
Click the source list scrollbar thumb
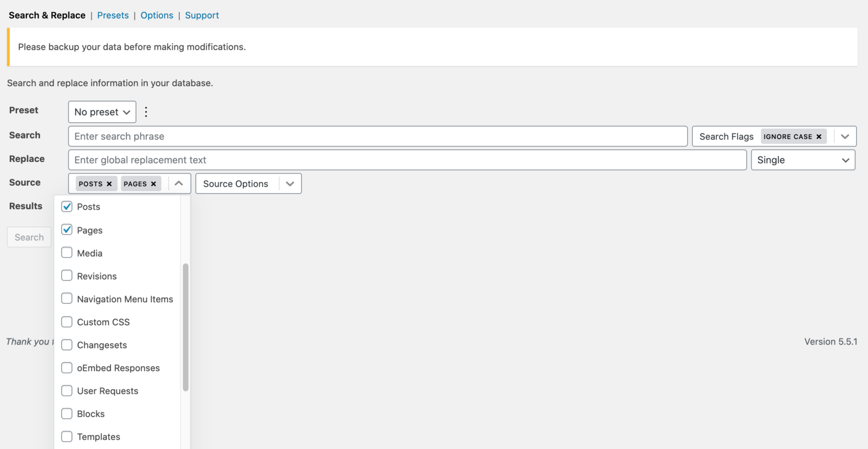pyautogui.click(x=186, y=327)
